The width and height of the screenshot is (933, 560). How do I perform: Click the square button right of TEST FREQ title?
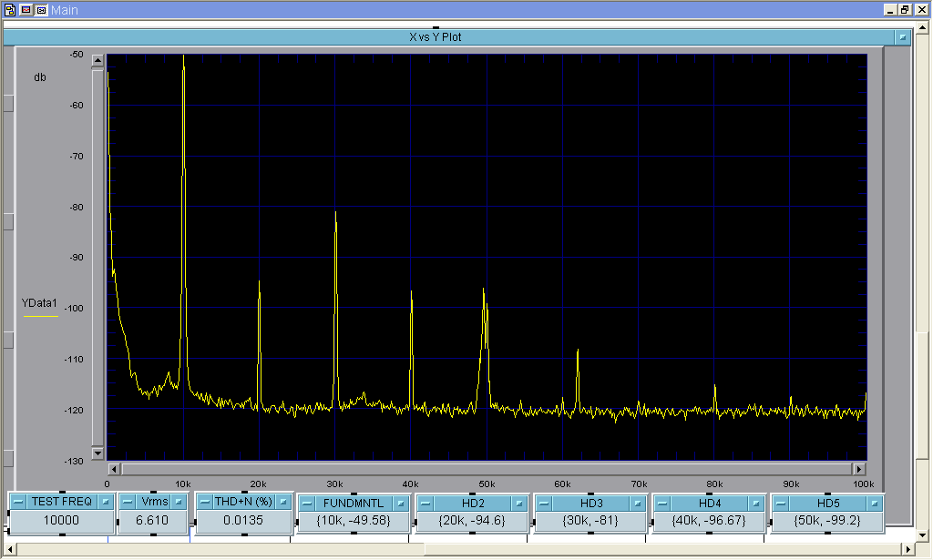click(x=106, y=502)
